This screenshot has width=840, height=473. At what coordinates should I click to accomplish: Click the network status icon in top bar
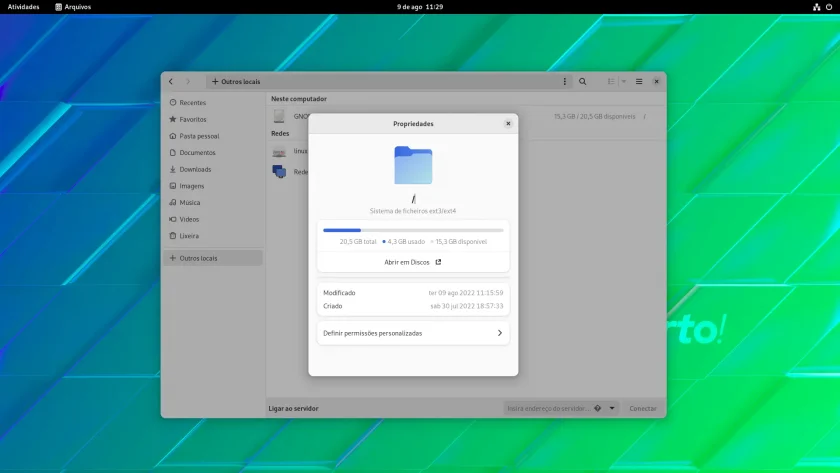[816, 7]
